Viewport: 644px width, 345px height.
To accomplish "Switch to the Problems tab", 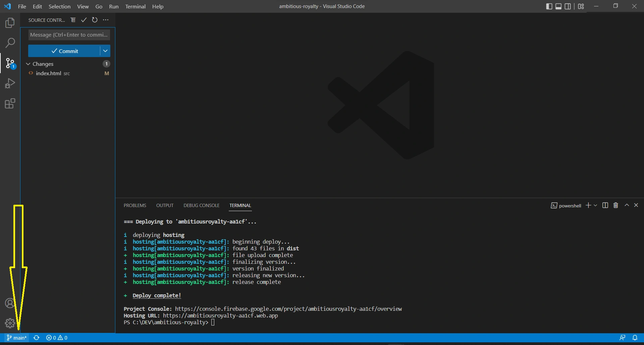I will point(135,205).
